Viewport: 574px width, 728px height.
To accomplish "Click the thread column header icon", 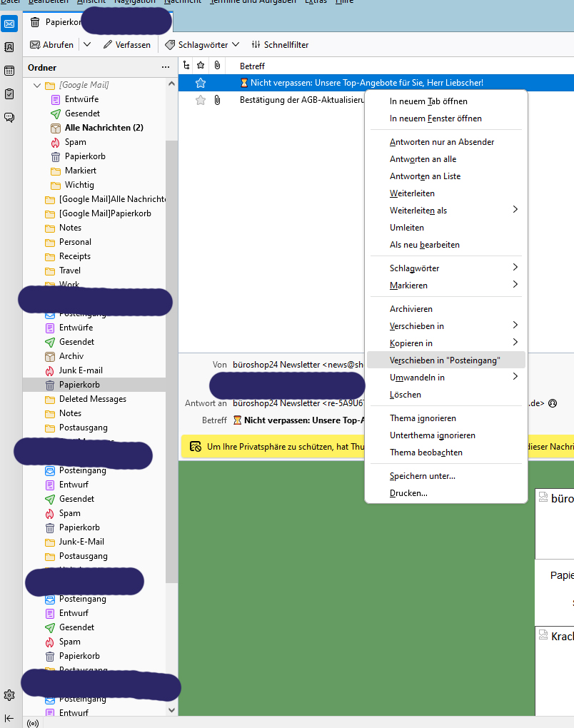I will coord(187,66).
